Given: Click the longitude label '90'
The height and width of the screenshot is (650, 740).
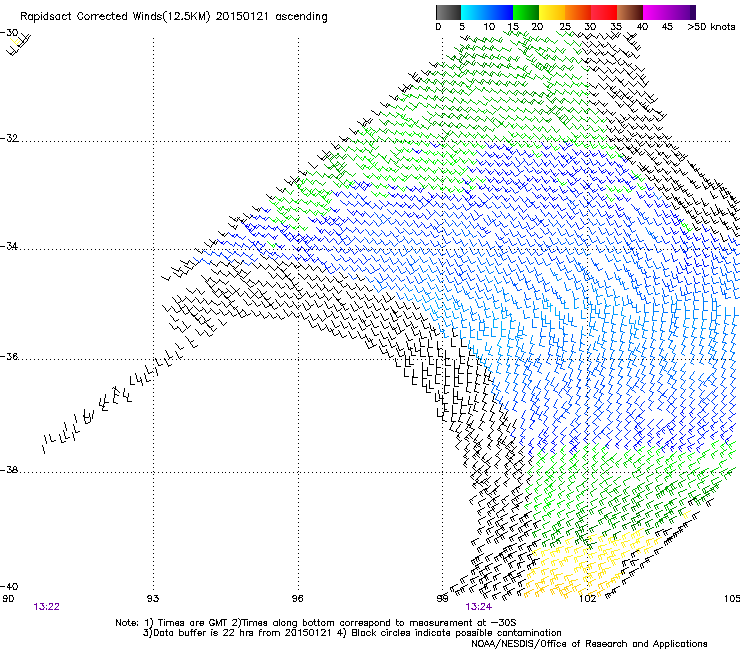Looking at the screenshot, I should point(8,599).
